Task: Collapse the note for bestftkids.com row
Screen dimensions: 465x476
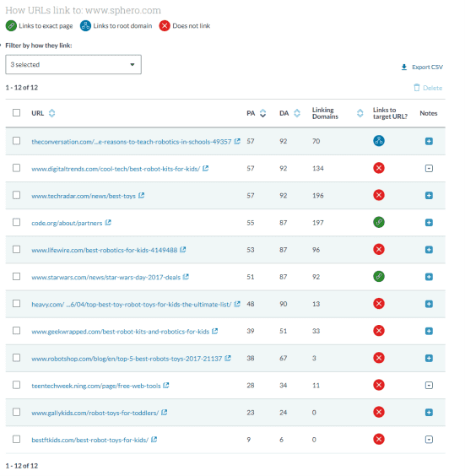Action: click(x=429, y=439)
